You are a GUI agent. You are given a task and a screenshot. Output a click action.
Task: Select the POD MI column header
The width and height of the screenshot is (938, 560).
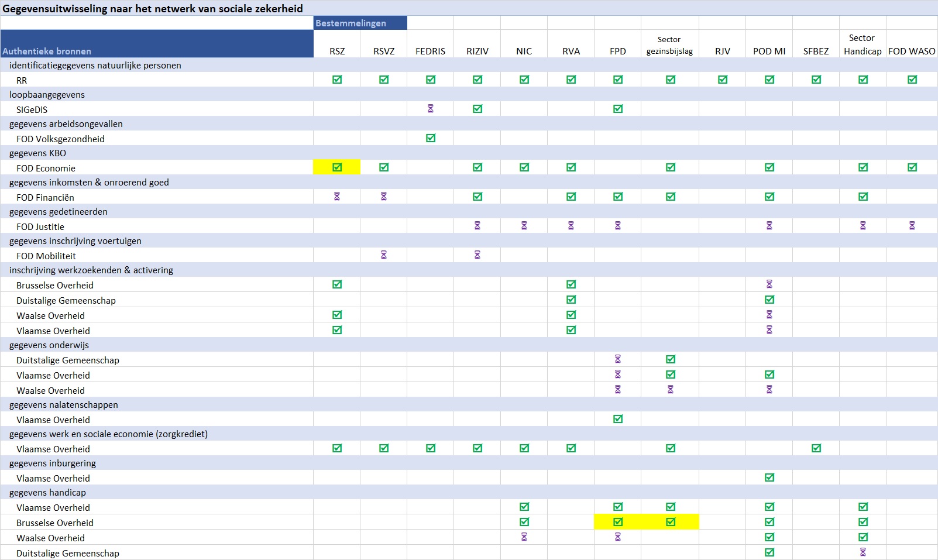(x=769, y=51)
